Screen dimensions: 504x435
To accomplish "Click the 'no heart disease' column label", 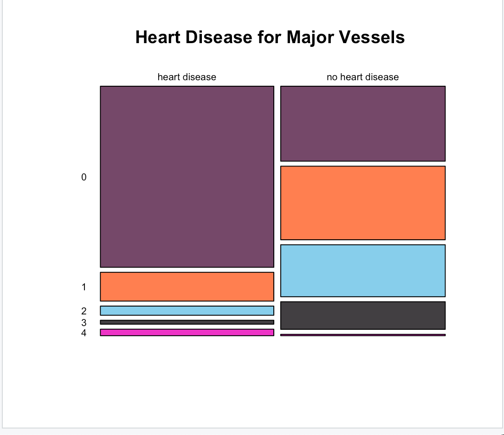I will 362,77.
